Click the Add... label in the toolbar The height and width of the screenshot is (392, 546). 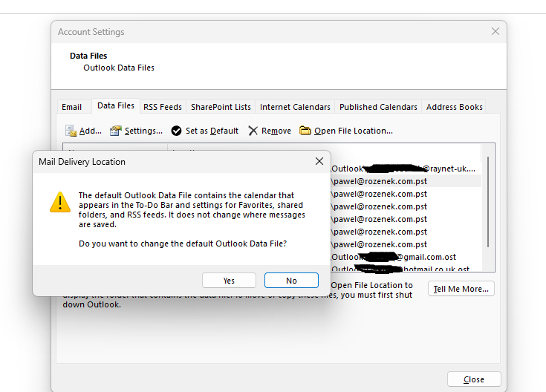pyautogui.click(x=91, y=131)
